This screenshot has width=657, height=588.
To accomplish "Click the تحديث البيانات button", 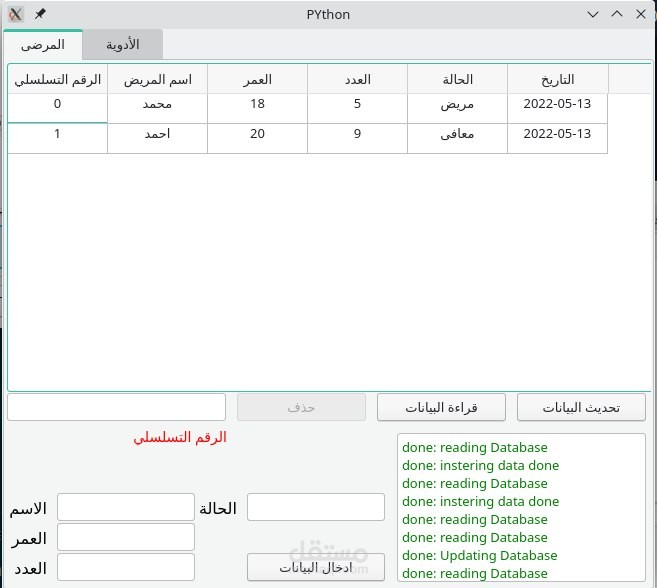I will click(581, 407).
